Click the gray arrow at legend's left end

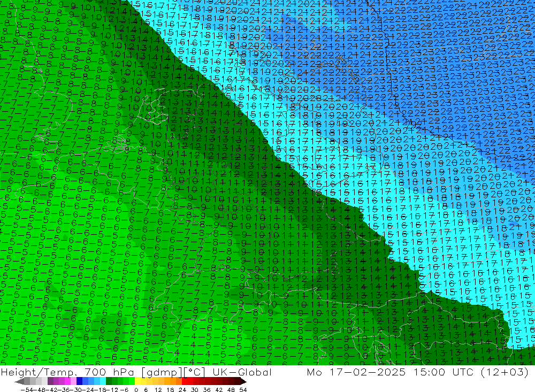19,381
